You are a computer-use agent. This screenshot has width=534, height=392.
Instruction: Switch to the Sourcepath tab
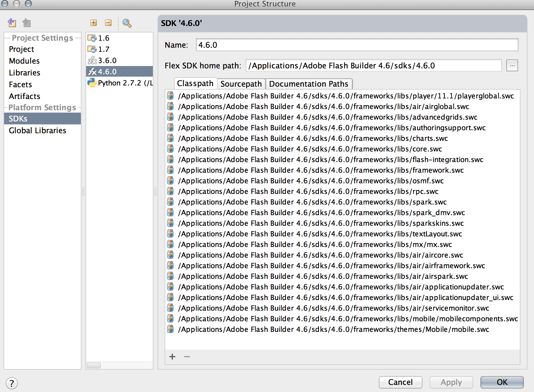pos(241,84)
